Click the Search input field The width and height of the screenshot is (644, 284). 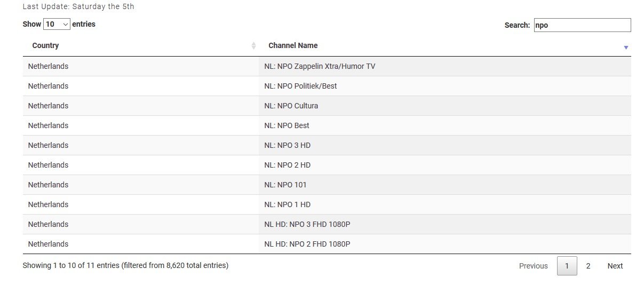582,25
